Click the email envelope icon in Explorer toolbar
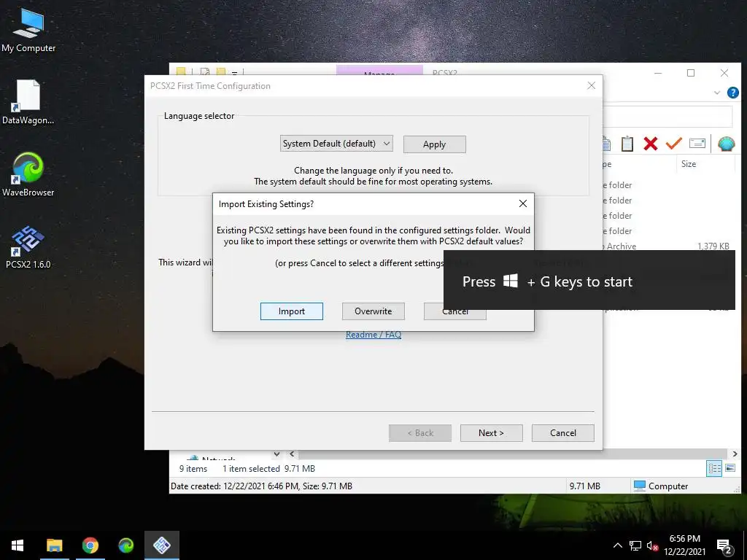747x560 pixels. click(697, 144)
